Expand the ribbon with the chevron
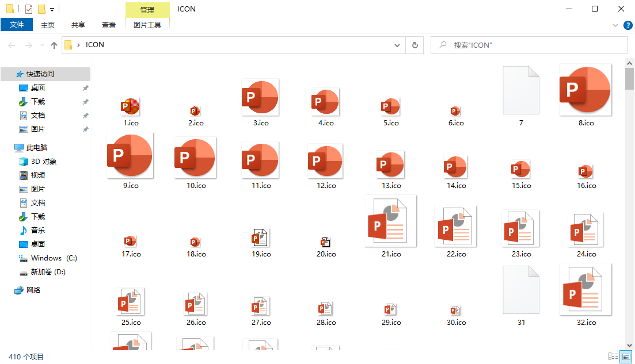This screenshot has height=364, width=635. click(x=615, y=25)
